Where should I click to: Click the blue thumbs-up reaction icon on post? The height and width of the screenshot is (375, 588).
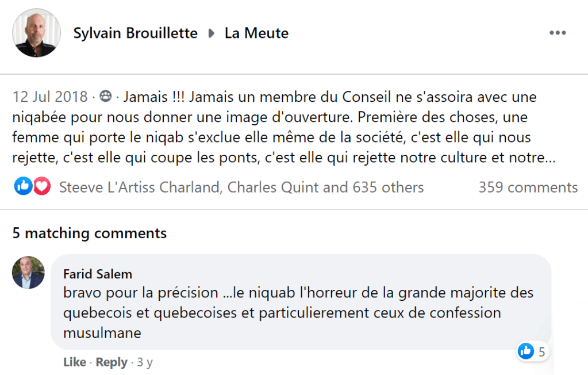(x=23, y=186)
